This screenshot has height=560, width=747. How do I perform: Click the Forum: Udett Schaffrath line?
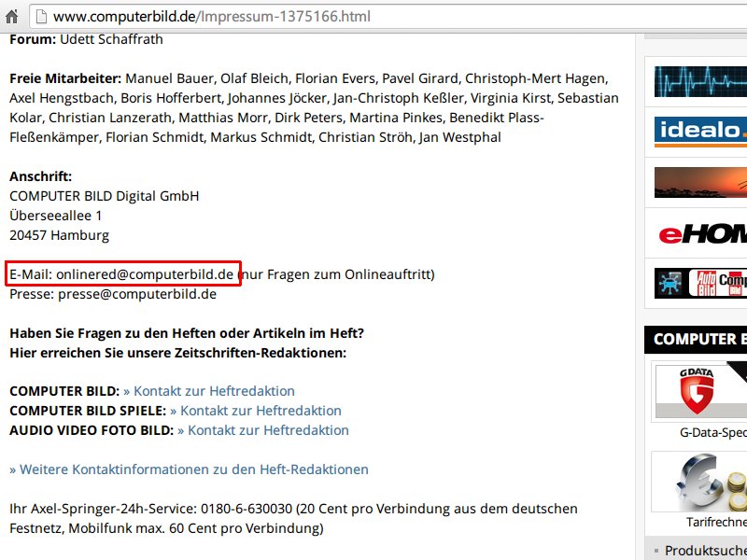86,39
